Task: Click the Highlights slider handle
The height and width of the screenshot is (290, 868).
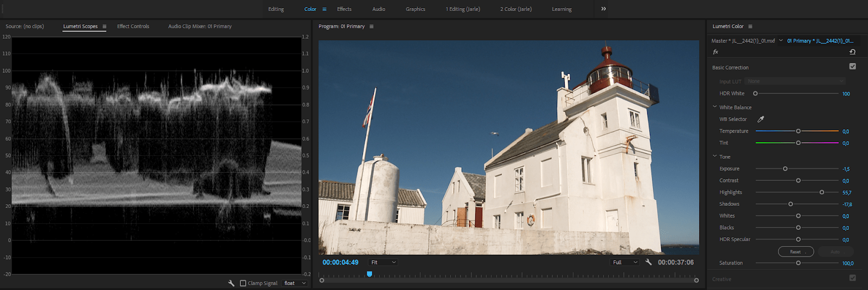Action: (x=822, y=192)
